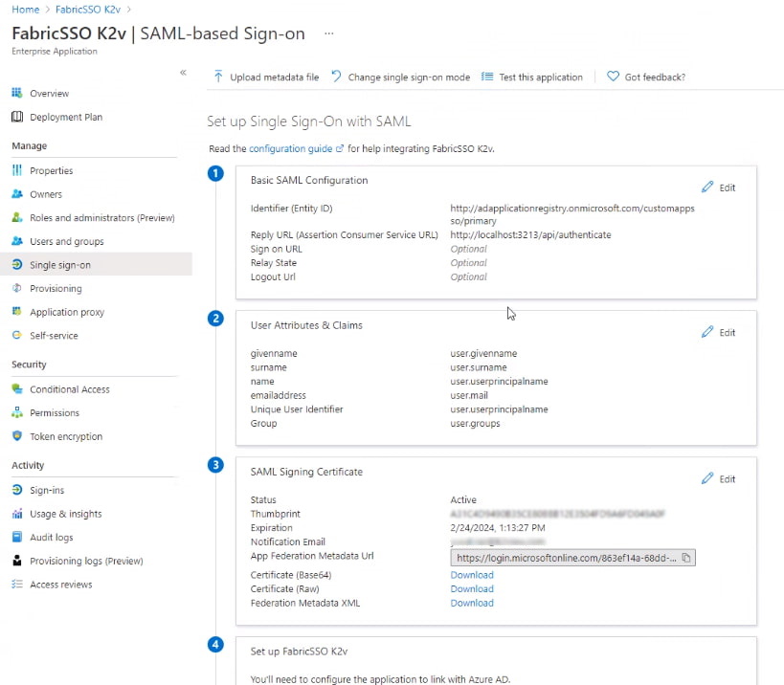Open the ellipsis more options menu
The image size is (784, 685).
(329, 33)
